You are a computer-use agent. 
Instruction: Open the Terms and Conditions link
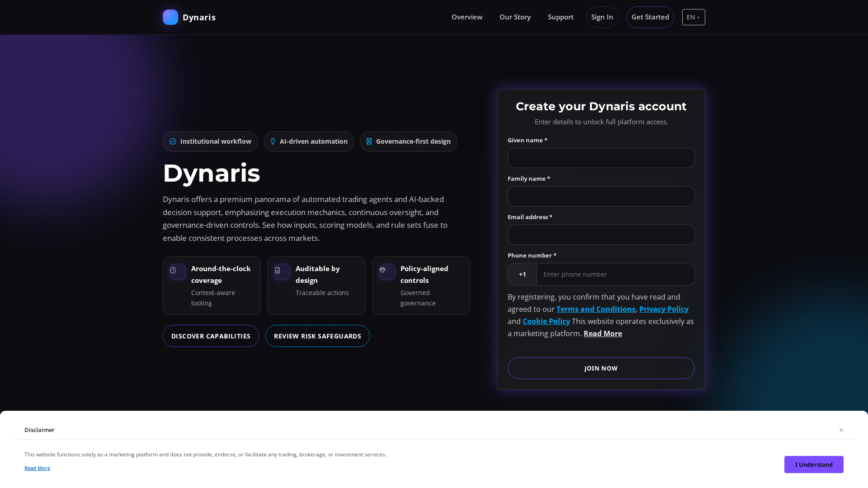[595, 309]
